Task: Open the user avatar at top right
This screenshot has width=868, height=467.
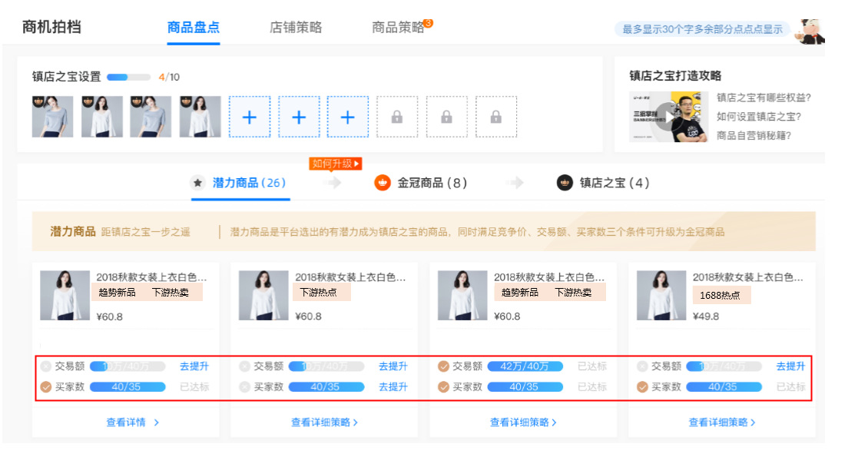Action: (809, 29)
